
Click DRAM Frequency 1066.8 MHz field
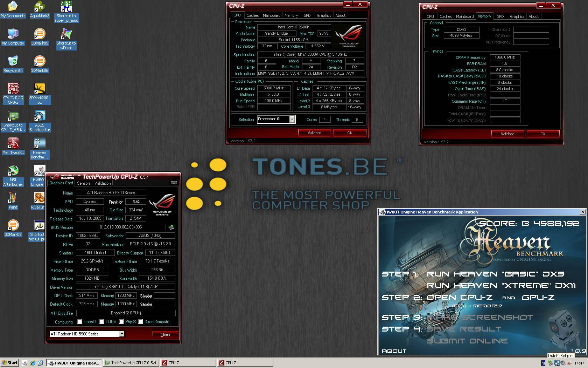pos(505,57)
